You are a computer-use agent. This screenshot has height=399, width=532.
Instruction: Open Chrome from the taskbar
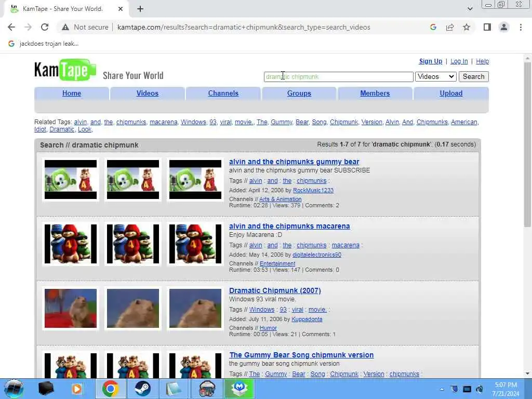(x=110, y=389)
